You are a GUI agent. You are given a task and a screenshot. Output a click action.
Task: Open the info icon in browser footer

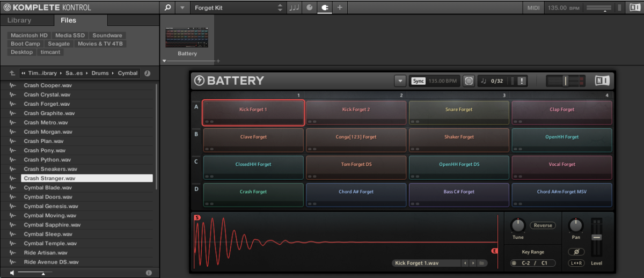(149, 273)
